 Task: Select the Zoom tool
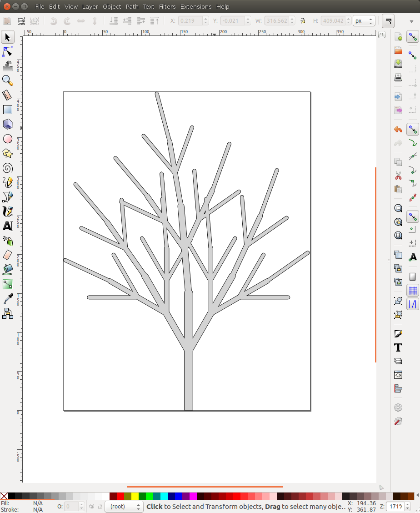coord(7,80)
